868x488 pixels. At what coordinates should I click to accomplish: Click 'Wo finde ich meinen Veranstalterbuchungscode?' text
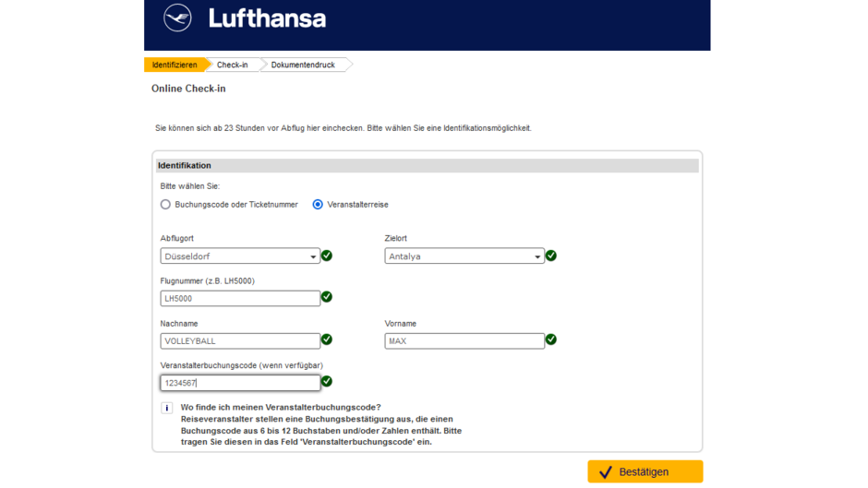tap(281, 407)
